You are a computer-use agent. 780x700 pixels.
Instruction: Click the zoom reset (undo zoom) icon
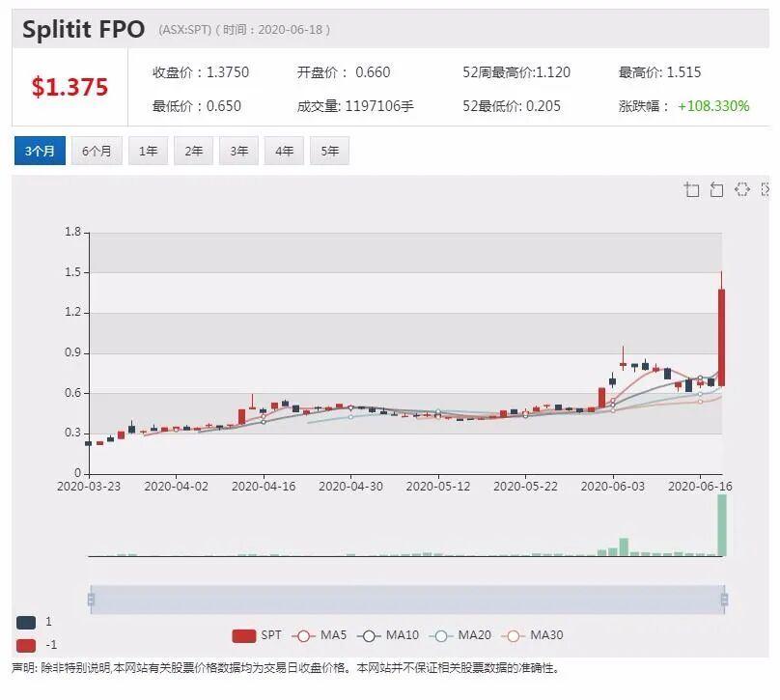tap(716, 189)
